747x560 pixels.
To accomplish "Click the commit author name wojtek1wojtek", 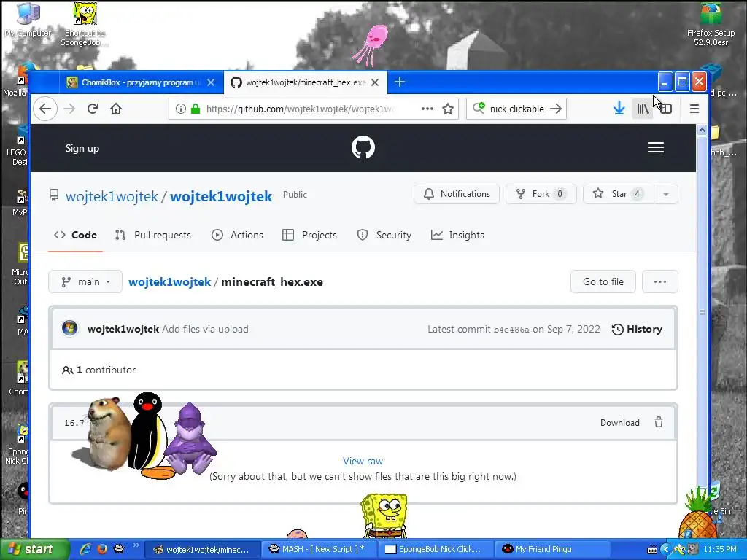I will pyautogui.click(x=123, y=329).
